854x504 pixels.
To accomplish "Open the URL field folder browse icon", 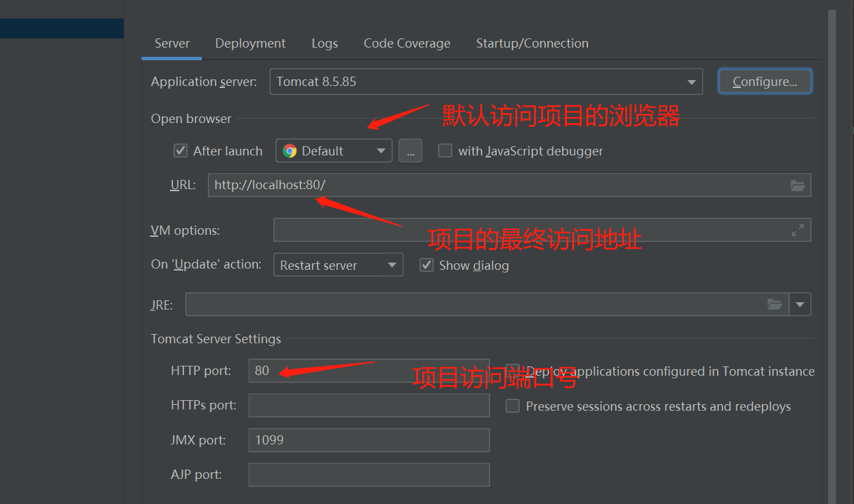I will coord(798,186).
